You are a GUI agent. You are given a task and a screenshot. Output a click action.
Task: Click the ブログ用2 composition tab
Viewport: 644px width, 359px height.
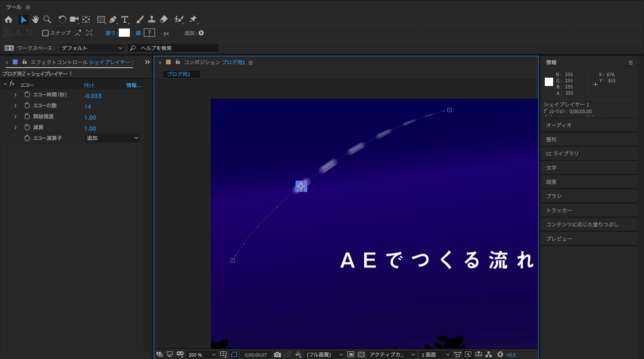181,74
